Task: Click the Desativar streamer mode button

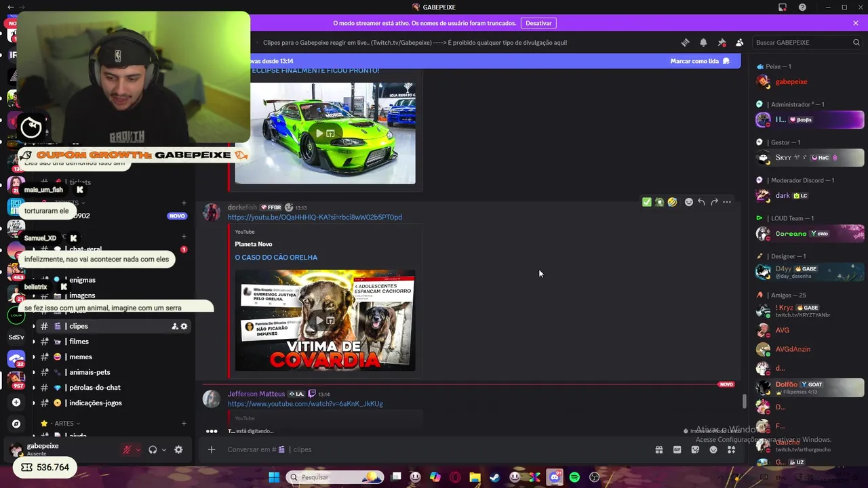Action: (538, 23)
